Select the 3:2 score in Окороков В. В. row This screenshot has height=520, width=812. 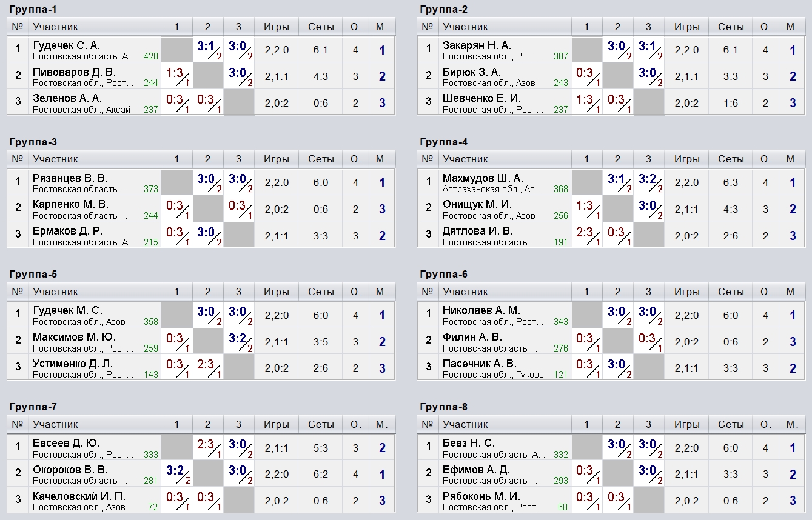(x=176, y=474)
